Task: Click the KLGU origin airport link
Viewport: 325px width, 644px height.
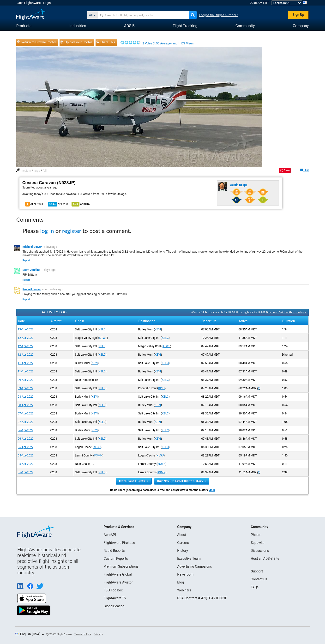Action: (x=97, y=447)
